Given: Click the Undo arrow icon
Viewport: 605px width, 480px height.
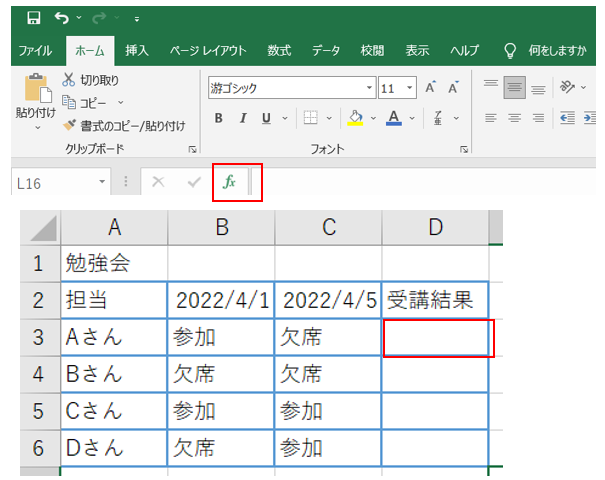Looking at the screenshot, I should tap(63, 18).
